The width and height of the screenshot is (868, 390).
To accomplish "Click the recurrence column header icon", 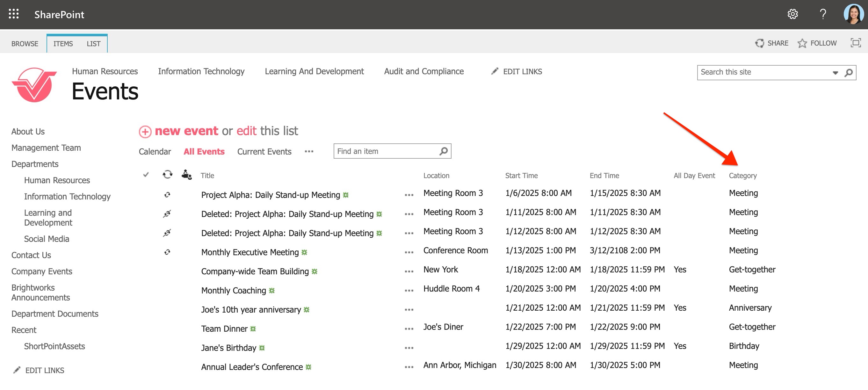I will coord(168,175).
